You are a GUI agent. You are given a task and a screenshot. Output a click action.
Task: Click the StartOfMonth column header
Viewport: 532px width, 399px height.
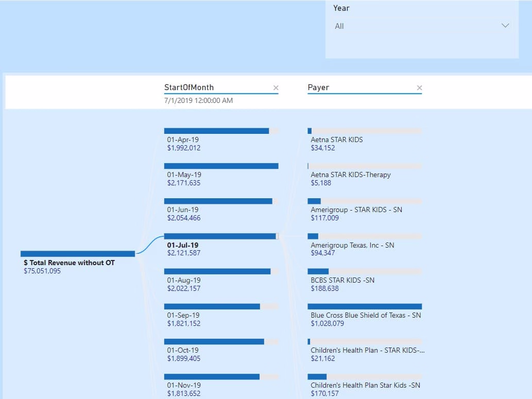pyautogui.click(x=189, y=88)
